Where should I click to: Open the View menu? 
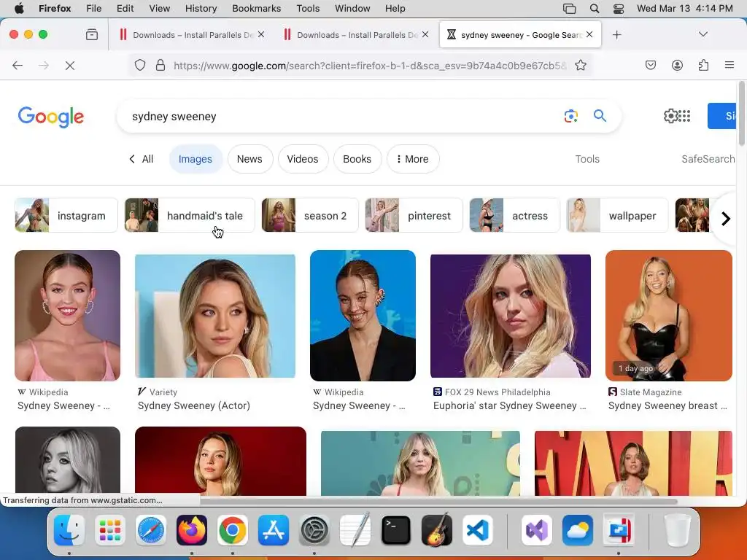[159, 8]
